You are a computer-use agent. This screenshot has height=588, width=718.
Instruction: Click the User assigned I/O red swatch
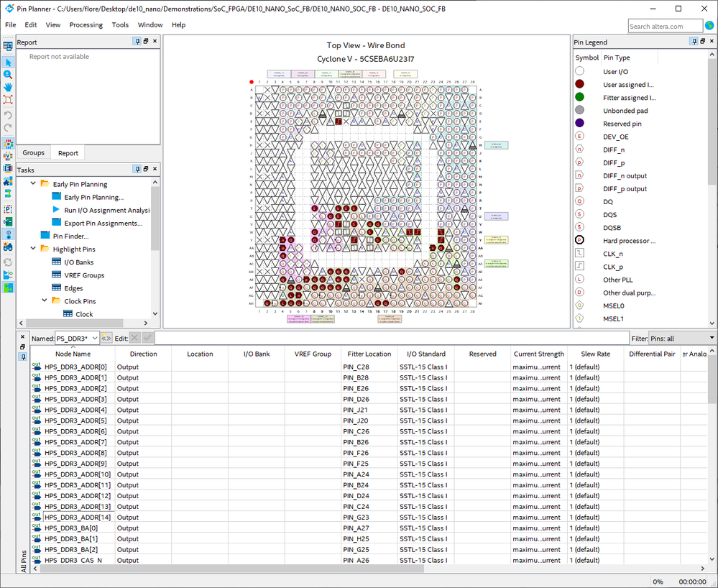[579, 85]
